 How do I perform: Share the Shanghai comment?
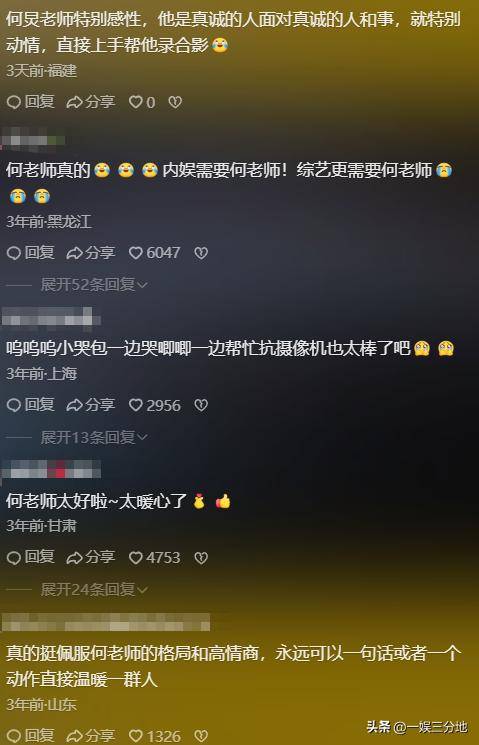pos(91,405)
